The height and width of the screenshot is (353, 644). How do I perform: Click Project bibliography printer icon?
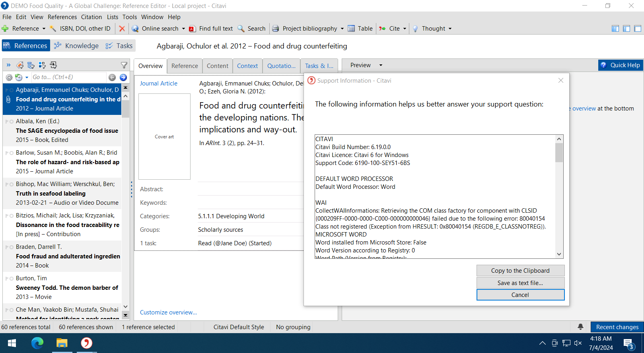275,29
